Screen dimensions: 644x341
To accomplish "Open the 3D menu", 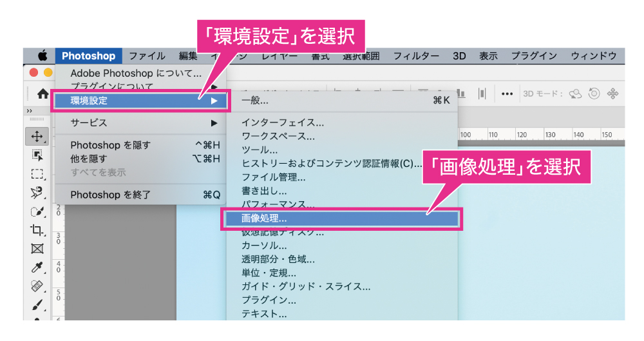I will (459, 56).
